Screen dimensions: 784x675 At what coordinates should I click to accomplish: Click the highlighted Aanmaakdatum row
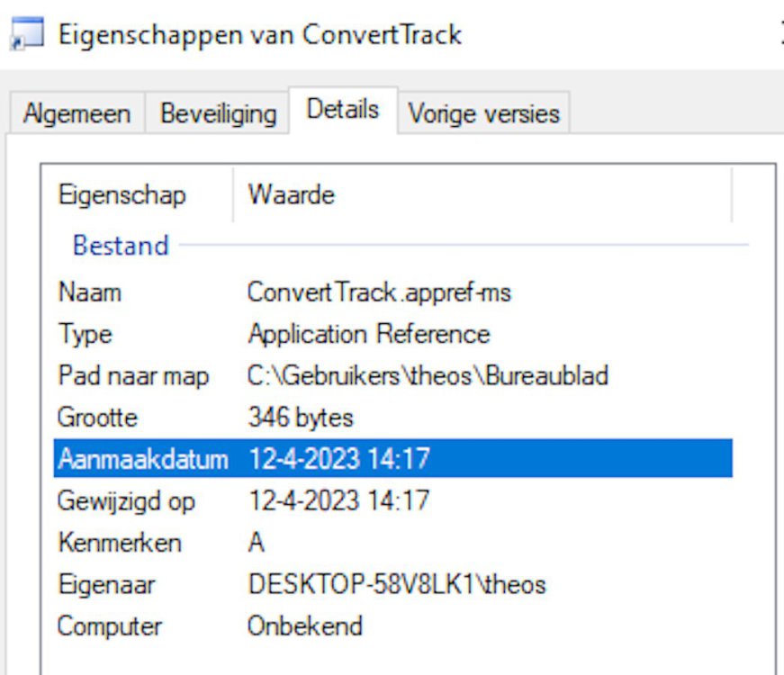click(392, 459)
